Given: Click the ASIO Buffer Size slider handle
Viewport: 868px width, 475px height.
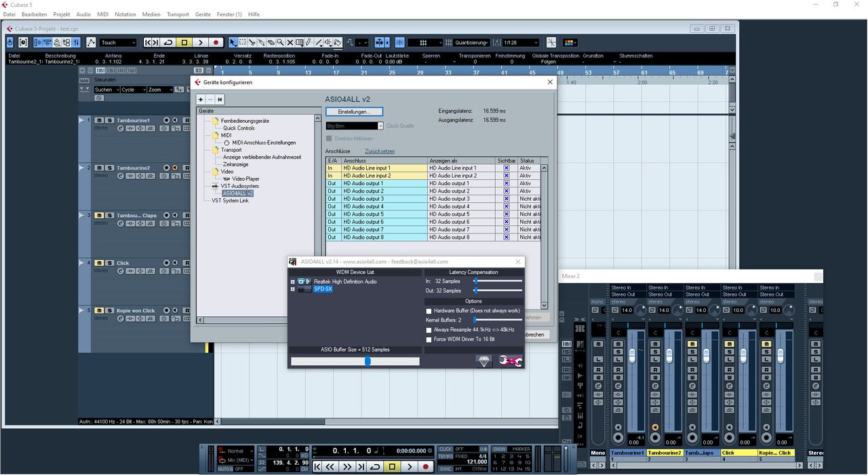Looking at the screenshot, I should [x=368, y=361].
